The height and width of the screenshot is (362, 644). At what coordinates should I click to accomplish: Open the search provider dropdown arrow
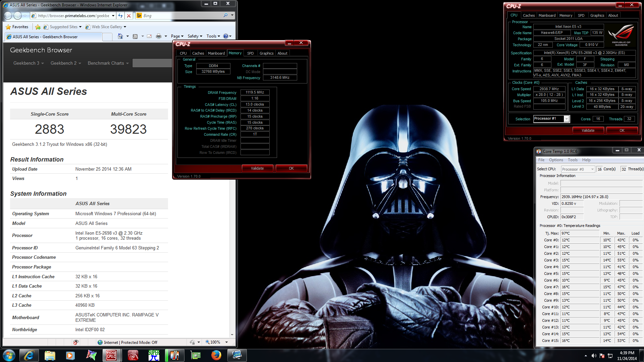(x=232, y=15)
